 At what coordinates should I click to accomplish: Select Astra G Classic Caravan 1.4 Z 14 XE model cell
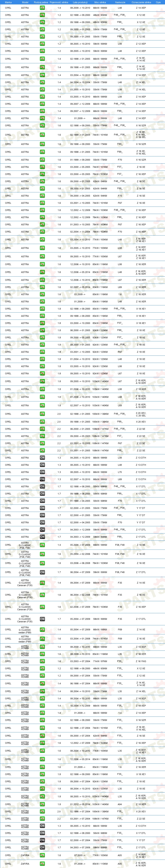(25, 583)
